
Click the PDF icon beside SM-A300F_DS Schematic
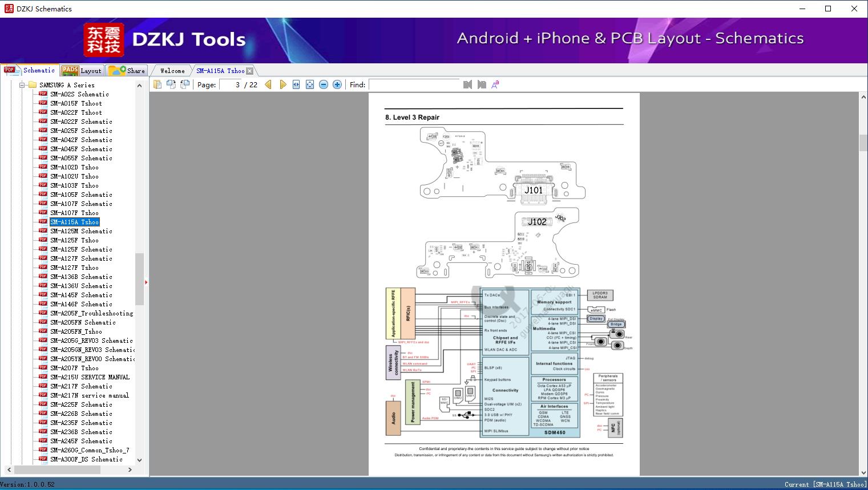tap(43, 459)
